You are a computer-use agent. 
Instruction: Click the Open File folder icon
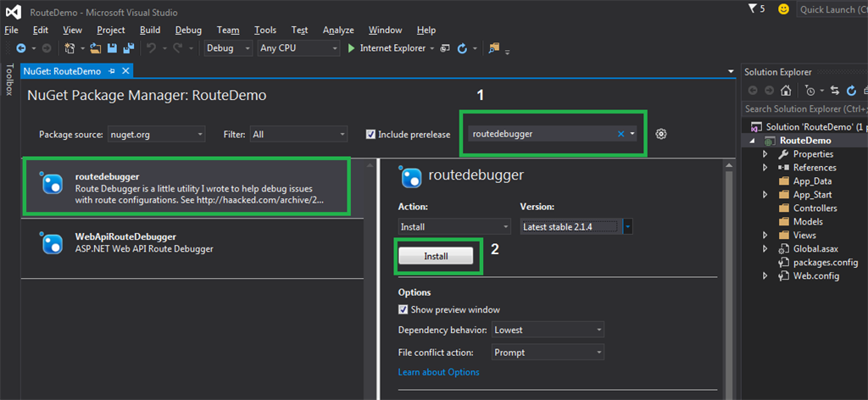[x=96, y=48]
